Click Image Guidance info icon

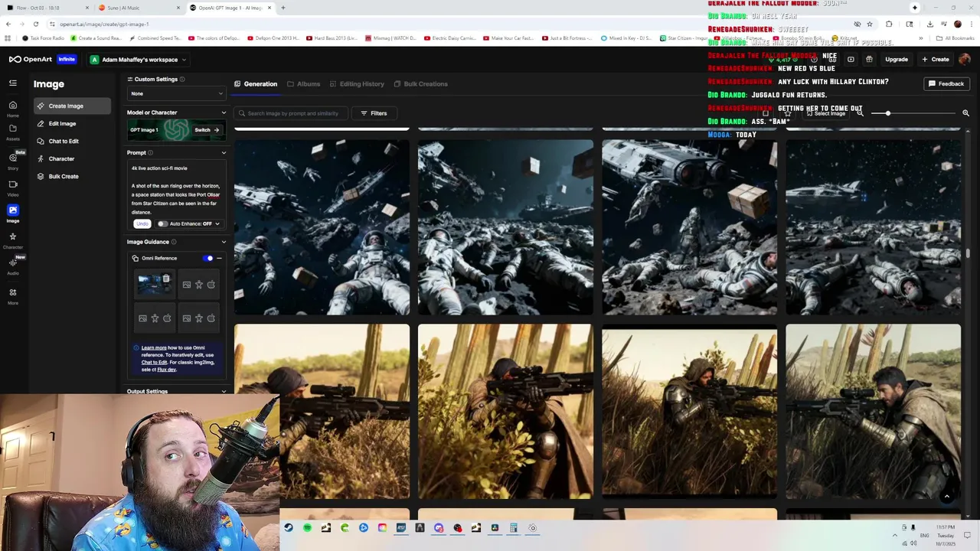pos(174,242)
